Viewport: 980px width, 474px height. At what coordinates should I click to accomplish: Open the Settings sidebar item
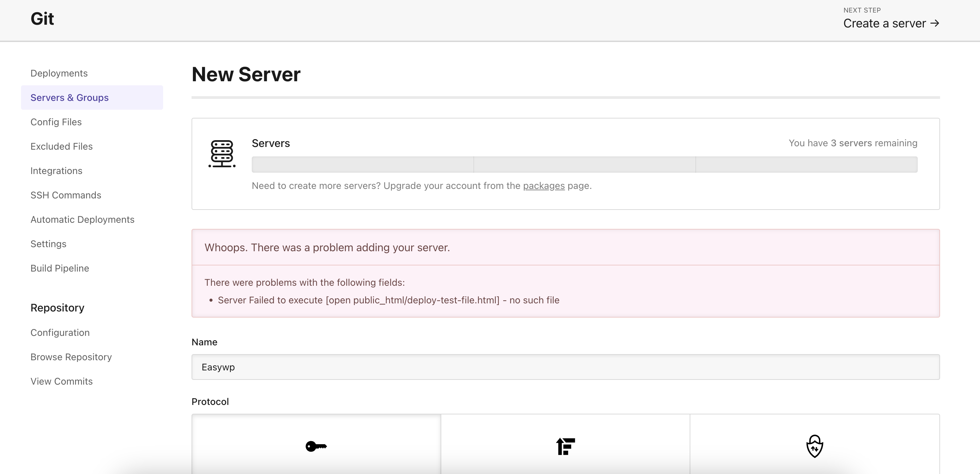point(48,244)
